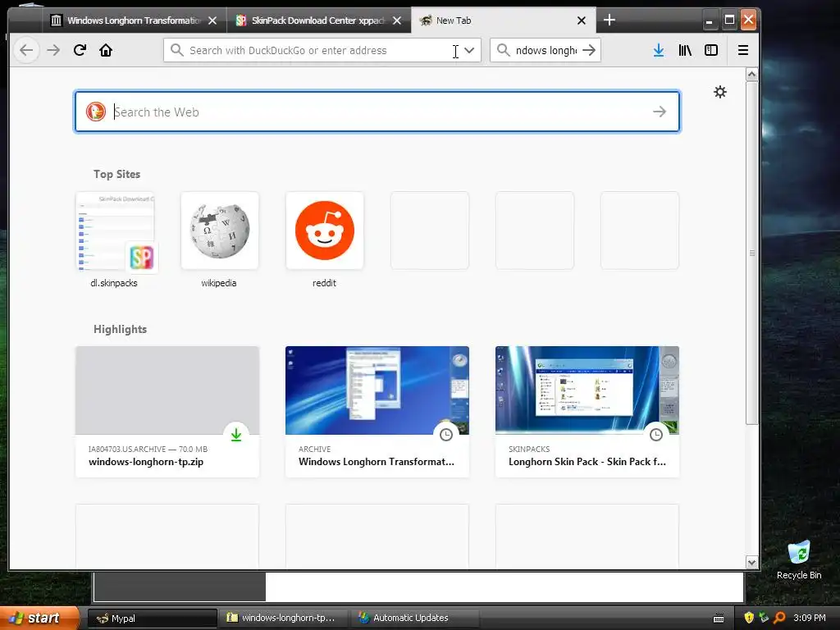The image size is (840, 630).
Task: Click the search box magnifier icon
Action: [503, 50]
